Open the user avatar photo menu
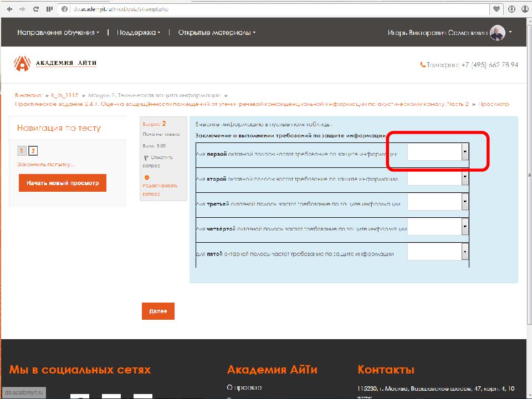This screenshot has height=399, width=532. pyautogui.click(x=498, y=32)
